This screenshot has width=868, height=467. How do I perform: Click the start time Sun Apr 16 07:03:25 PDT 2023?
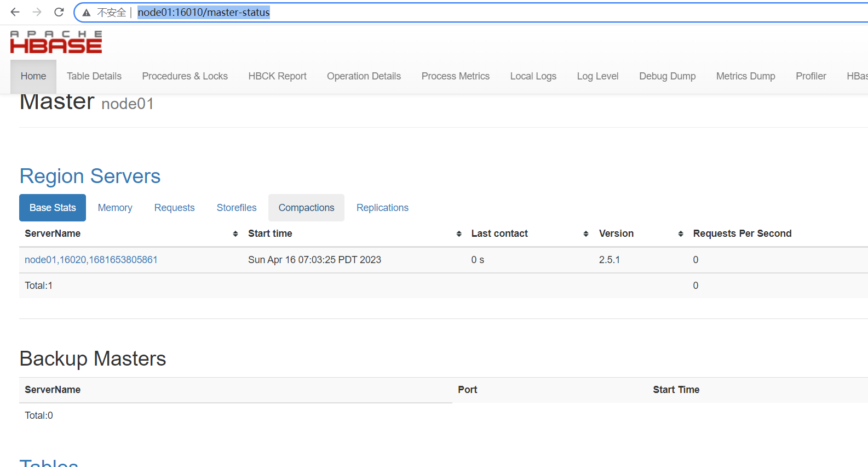(314, 260)
